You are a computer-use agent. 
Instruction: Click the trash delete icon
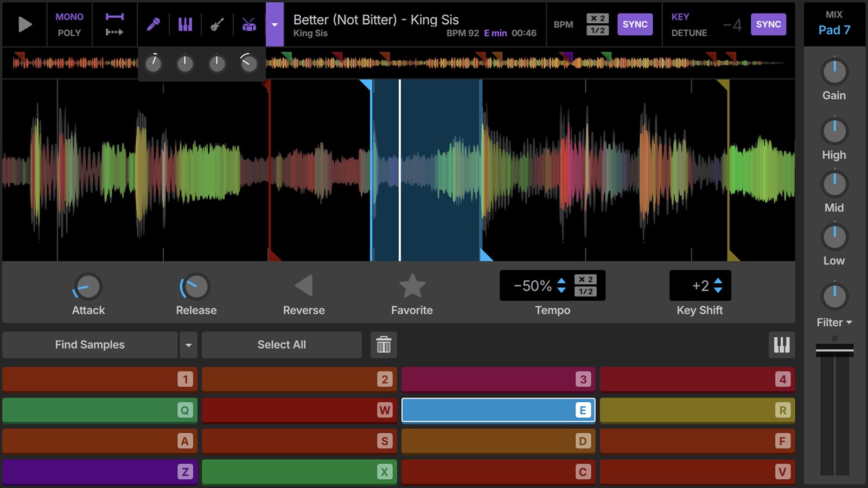pyautogui.click(x=384, y=345)
